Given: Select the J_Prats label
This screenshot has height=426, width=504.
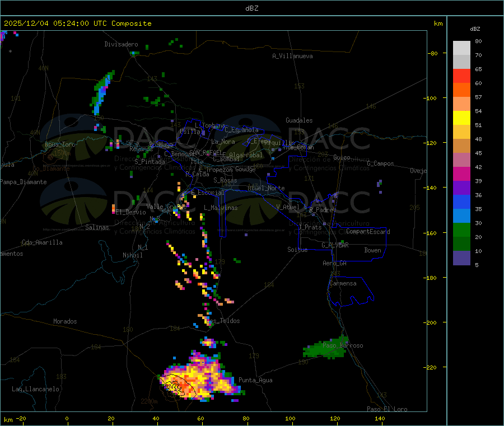Looking at the screenshot, I should point(310,227).
